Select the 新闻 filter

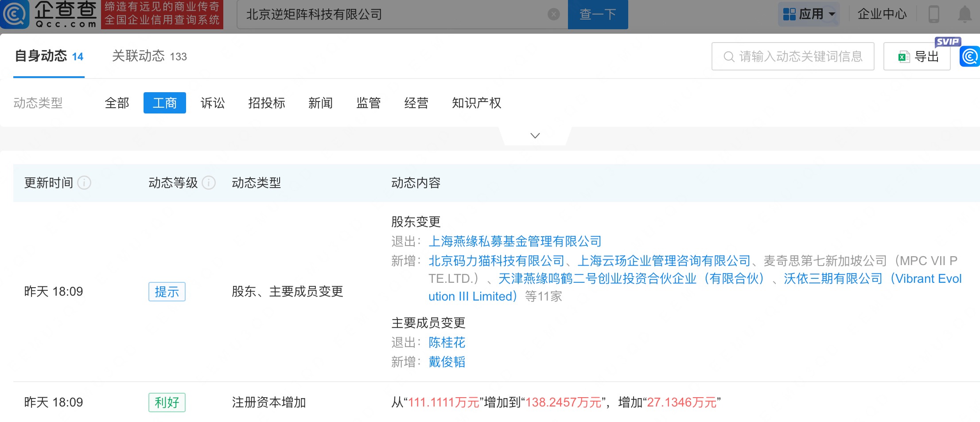(320, 103)
